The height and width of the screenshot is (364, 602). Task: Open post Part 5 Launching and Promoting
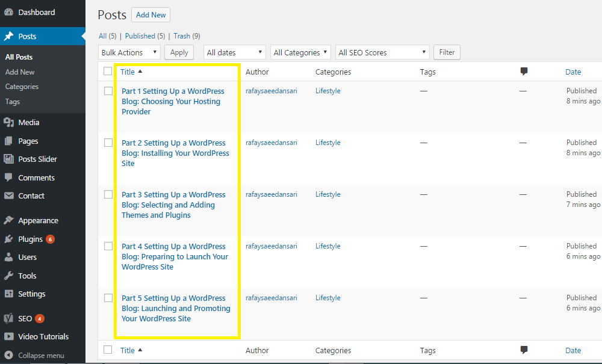click(176, 309)
